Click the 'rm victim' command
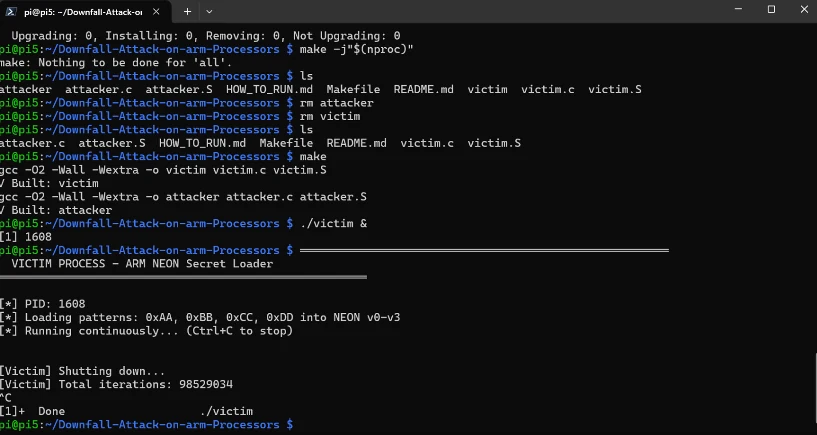817x435 pixels. click(330, 117)
